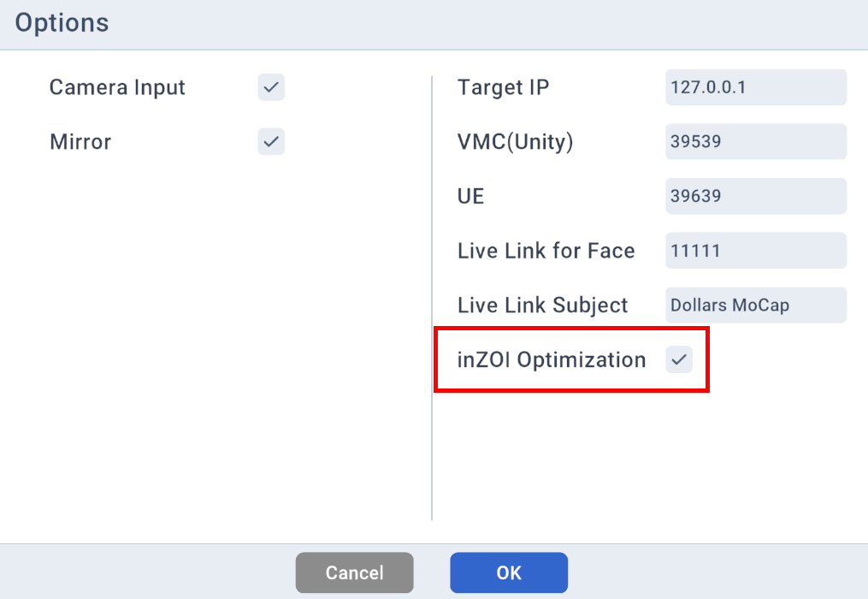The width and height of the screenshot is (868, 599).
Task: Toggle the Mirror checkbox
Action: click(271, 142)
